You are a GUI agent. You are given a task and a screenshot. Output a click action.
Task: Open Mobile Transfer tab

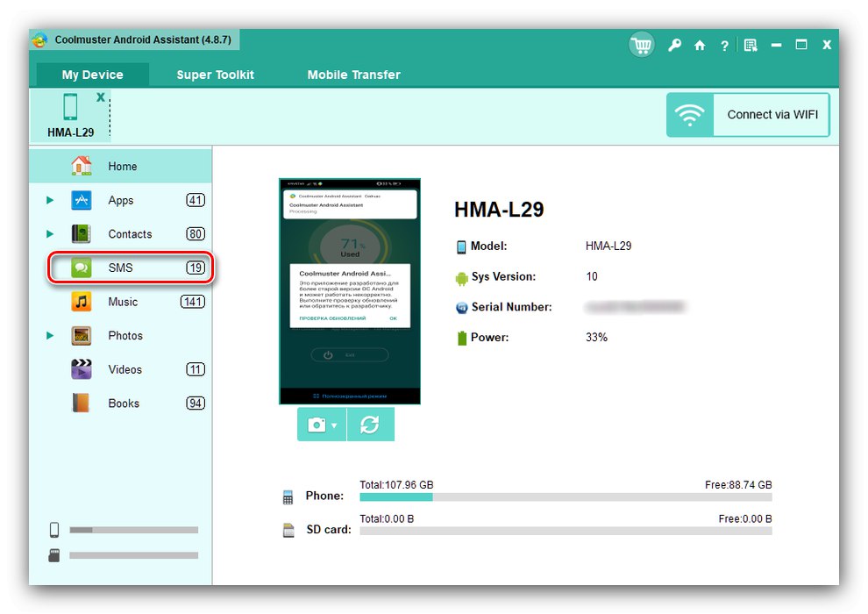coord(353,75)
